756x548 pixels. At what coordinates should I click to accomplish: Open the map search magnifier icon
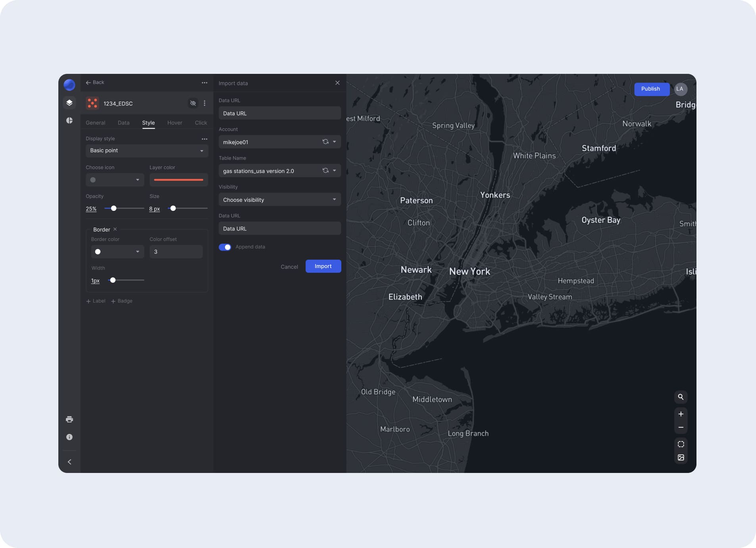pos(681,397)
